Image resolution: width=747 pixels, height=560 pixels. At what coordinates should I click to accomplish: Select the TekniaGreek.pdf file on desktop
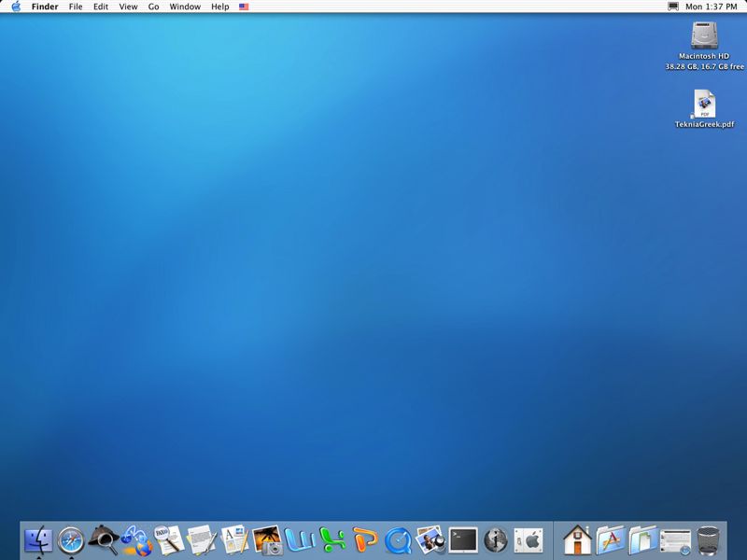click(704, 105)
